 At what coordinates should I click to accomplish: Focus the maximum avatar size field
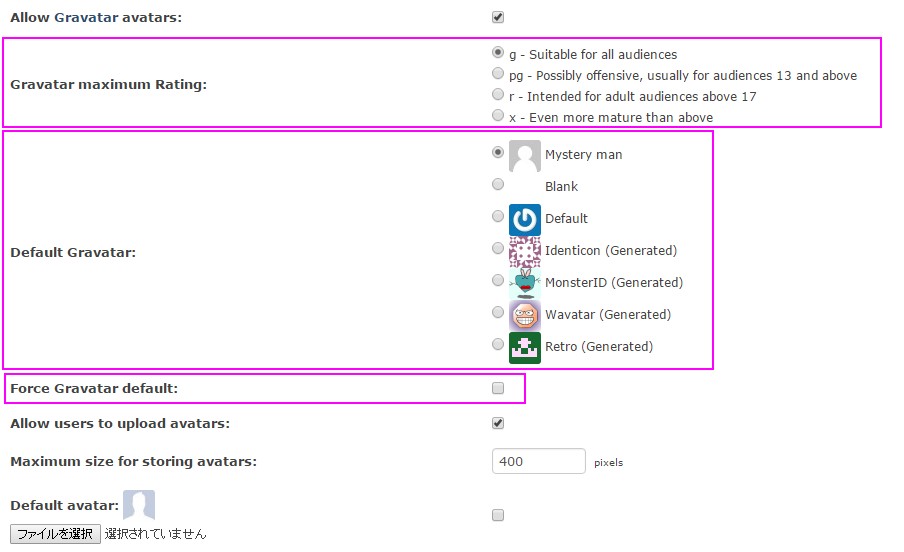(x=538, y=461)
